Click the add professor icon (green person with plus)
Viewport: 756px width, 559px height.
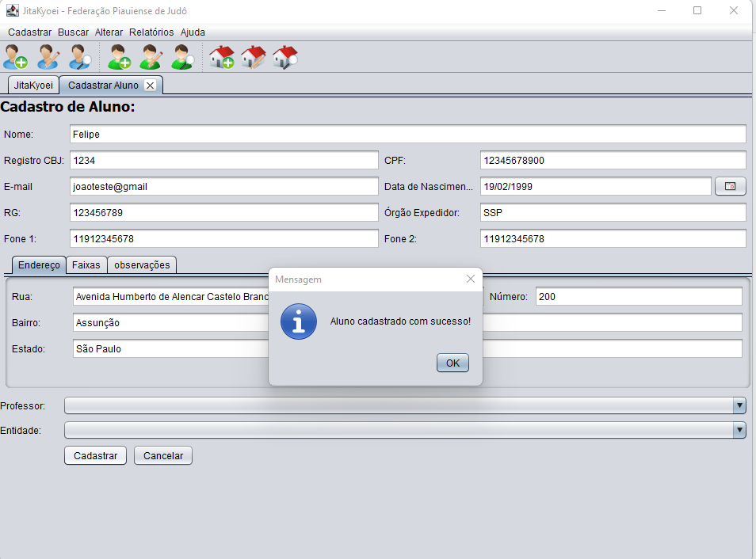pyautogui.click(x=119, y=57)
